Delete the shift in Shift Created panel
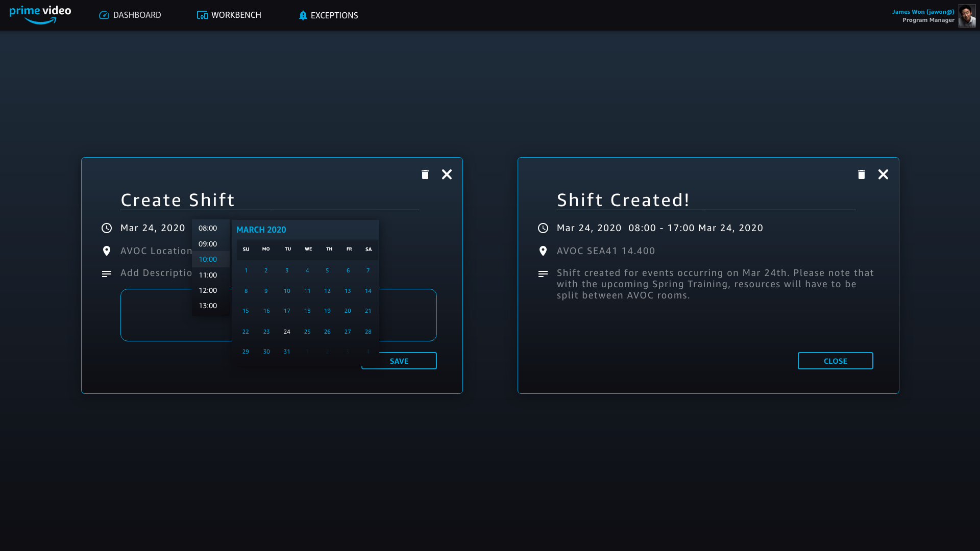This screenshot has width=980, height=551. point(862,174)
